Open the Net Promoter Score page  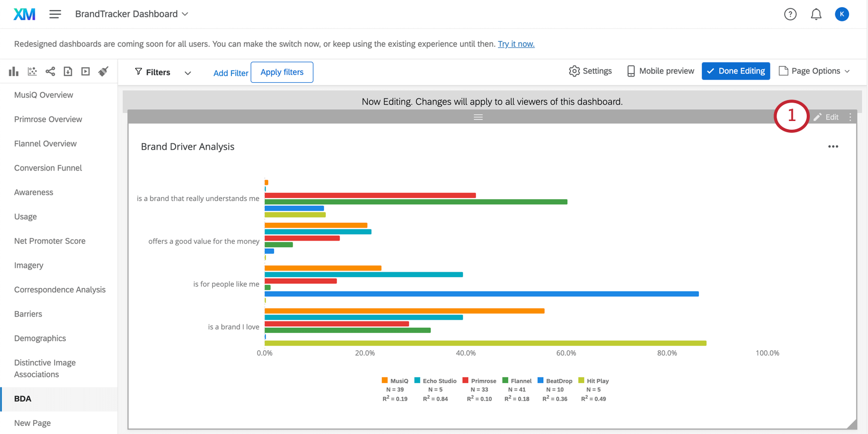(x=50, y=241)
